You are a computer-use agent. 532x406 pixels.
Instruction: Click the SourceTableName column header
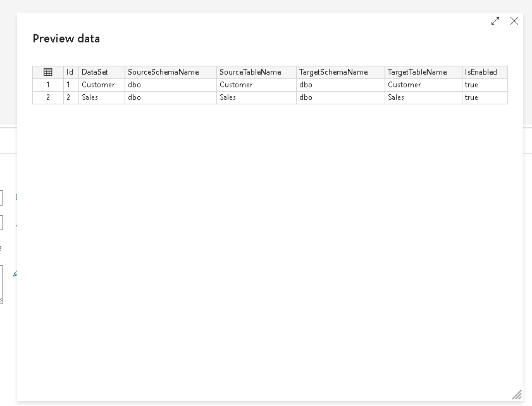(250, 72)
